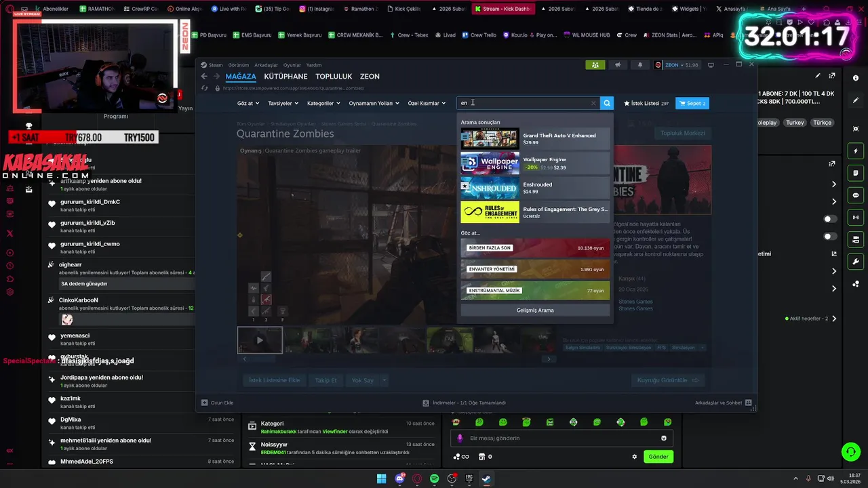
Task: Click the chat bubble icon in Kick sidebar
Action: 856,195
